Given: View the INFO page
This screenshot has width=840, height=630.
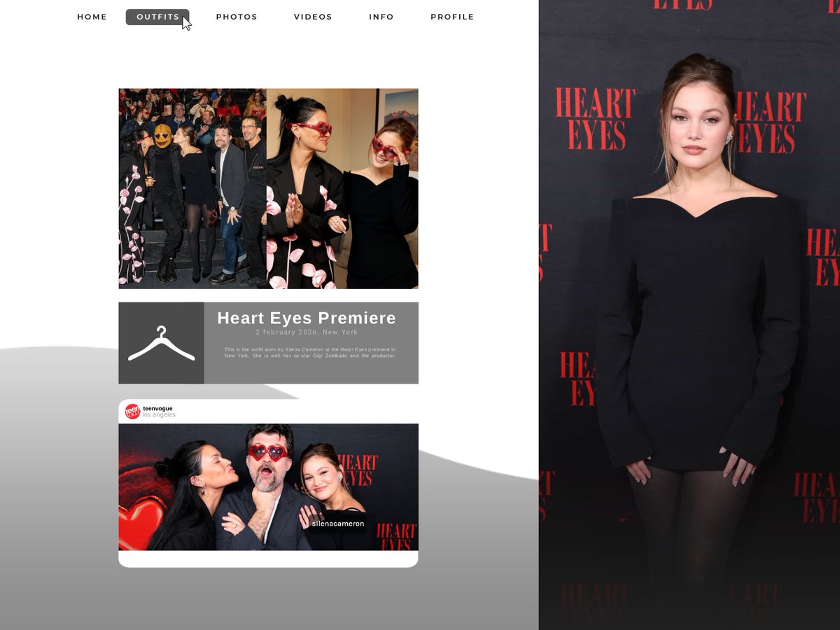Looking at the screenshot, I should click(381, 16).
